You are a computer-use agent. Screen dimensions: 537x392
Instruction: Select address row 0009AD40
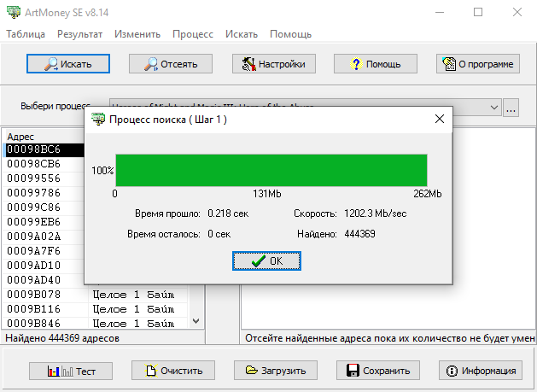(44, 280)
